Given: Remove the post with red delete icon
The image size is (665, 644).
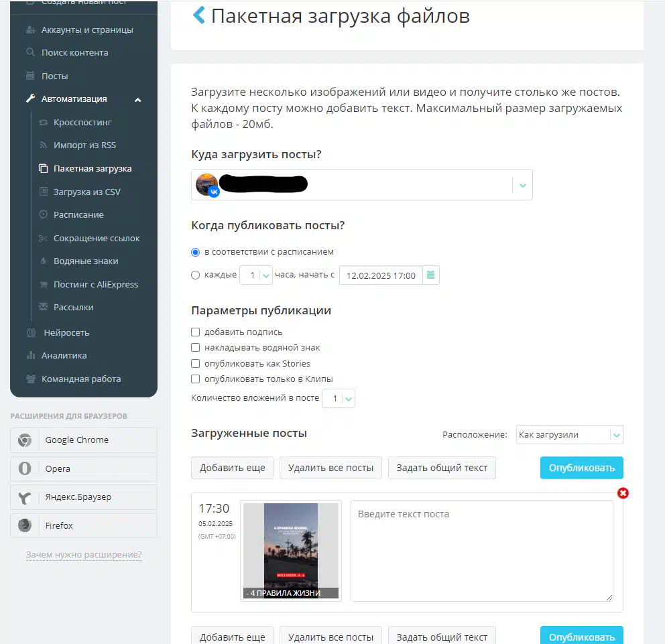Looking at the screenshot, I should tap(623, 493).
